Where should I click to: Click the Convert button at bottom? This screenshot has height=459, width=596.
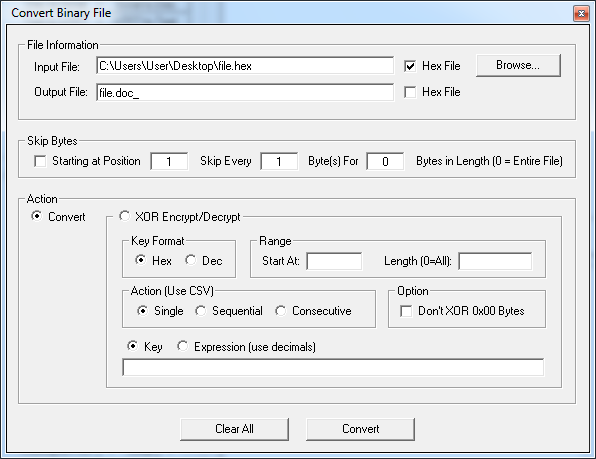pyautogui.click(x=360, y=429)
